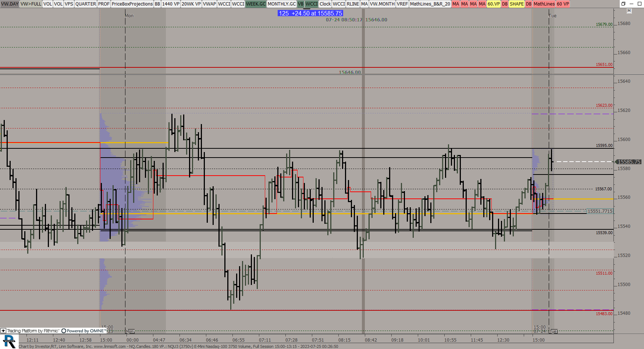The width and height of the screenshot is (644, 349).
Task: Click the MathLines_B&R_20 button
Action: [x=430, y=4]
